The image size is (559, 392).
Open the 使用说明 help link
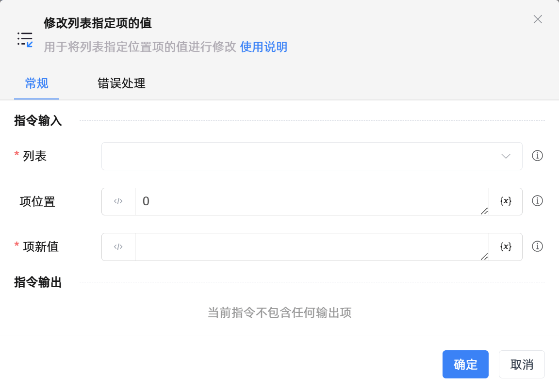tap(263, 47)
